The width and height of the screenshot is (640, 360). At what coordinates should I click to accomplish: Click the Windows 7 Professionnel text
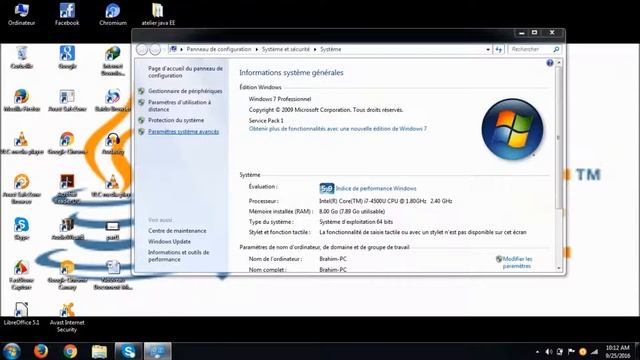(280, 99)
